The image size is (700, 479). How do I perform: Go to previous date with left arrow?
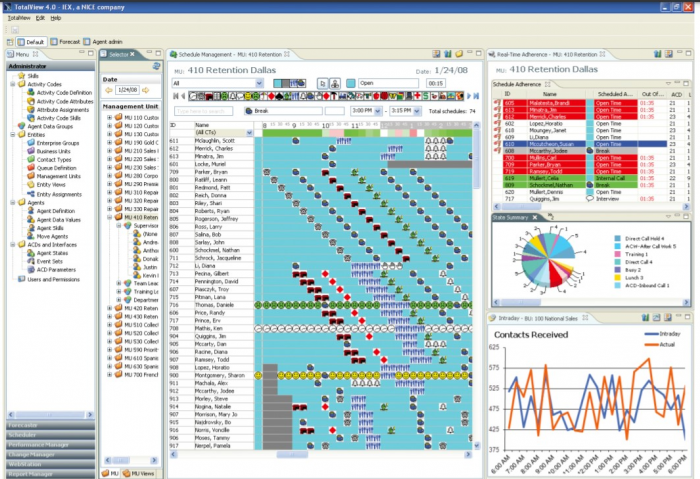point(108,90)
